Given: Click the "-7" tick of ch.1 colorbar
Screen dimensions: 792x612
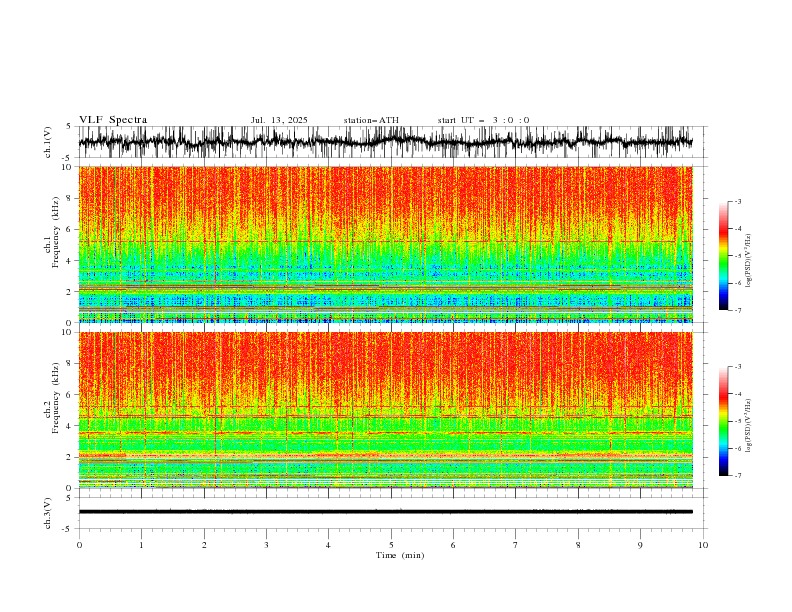Looking at the screenshot, I should pyautogui.click(x=738, y=310).
